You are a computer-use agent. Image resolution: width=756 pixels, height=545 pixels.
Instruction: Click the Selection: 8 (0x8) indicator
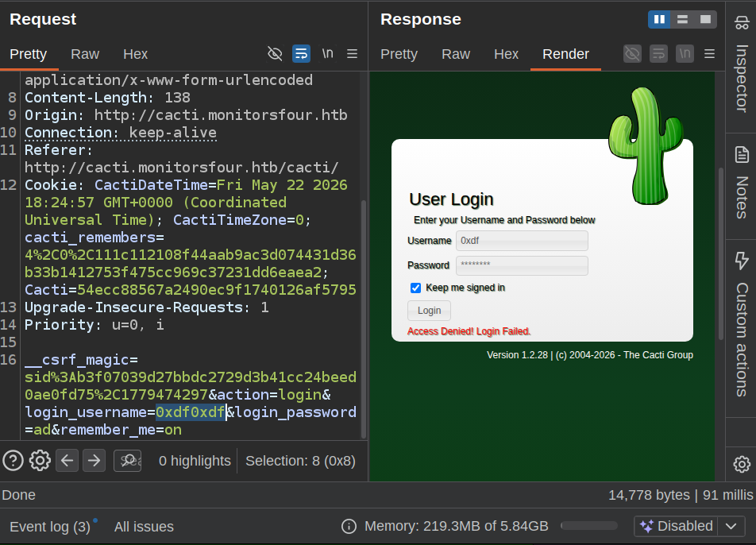(x=300, y=461)
